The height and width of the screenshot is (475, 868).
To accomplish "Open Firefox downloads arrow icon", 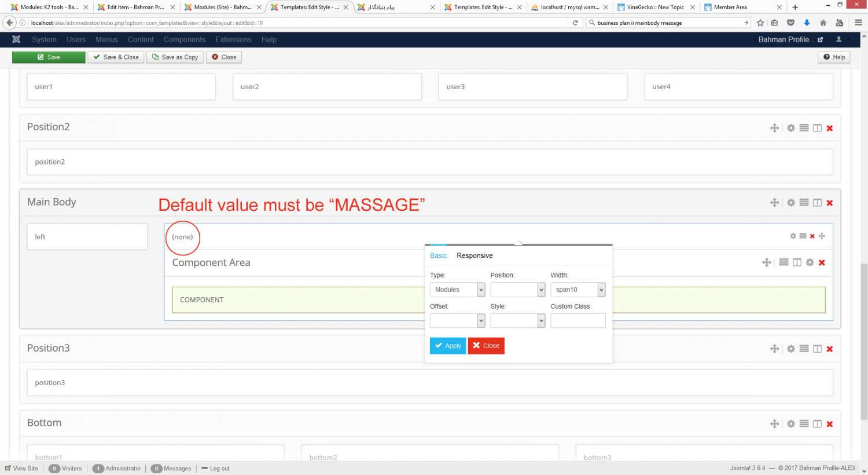I will pos(807,23).
